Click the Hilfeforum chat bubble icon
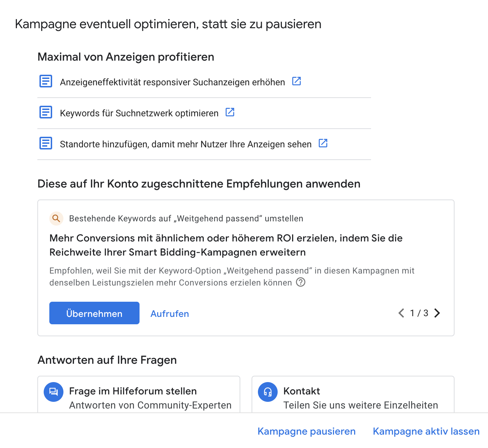The image size is (488, 448). pos(54,392)
